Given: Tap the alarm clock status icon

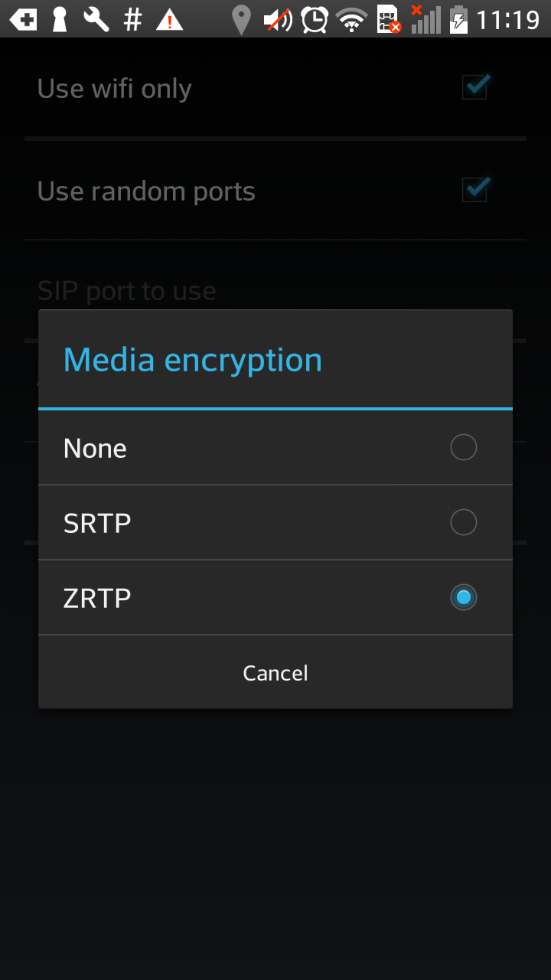Looking at the screenshot, I should pyautogui.click(x=315, y=20).
